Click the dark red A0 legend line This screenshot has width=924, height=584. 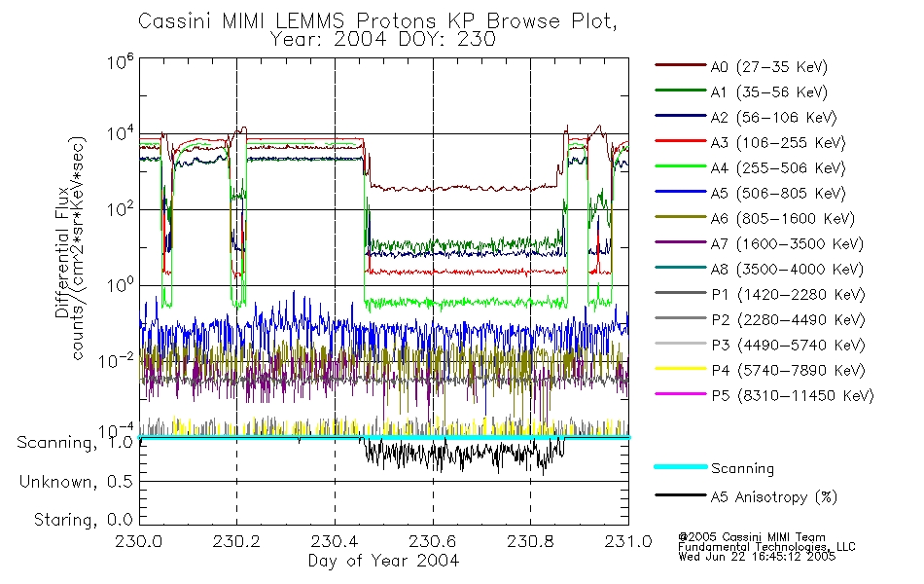(681, 65)
